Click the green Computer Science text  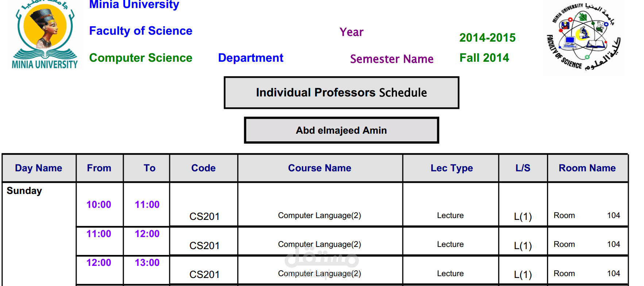pyautogui.click(x=140, y=58)
